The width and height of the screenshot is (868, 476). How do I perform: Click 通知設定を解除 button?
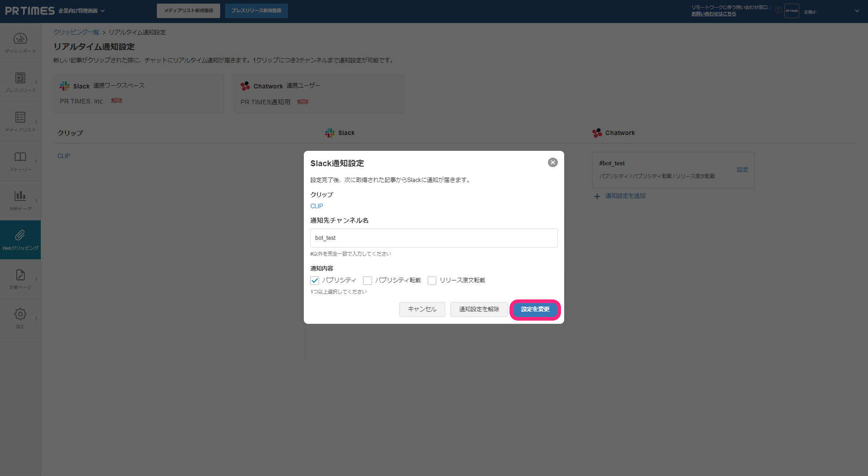[x=479, y=309]
